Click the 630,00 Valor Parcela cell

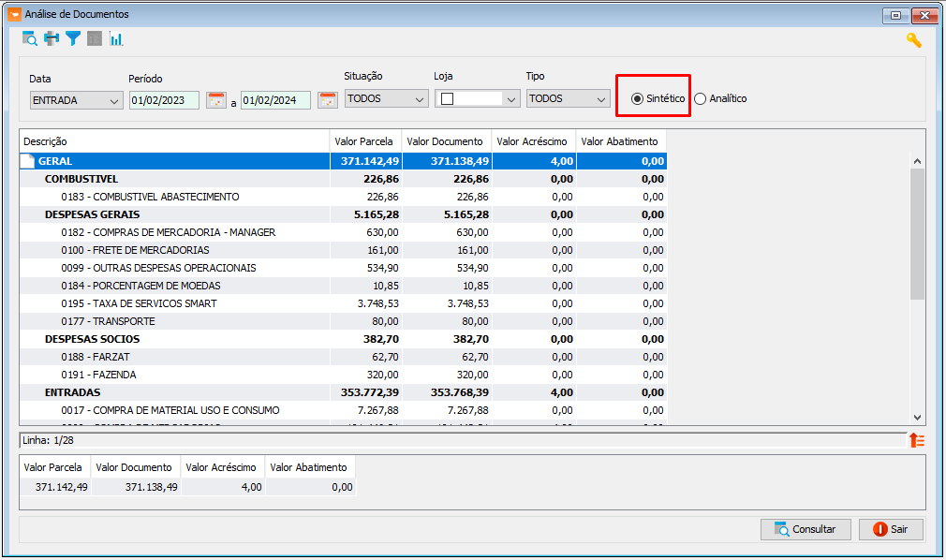[365, 232]
